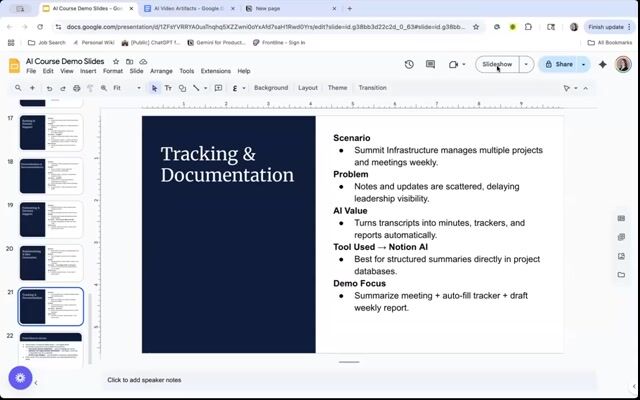Click the zoom magnifier tool
Image resolution: width=640 pixels, height=400 pixels.
coord(104,88)
